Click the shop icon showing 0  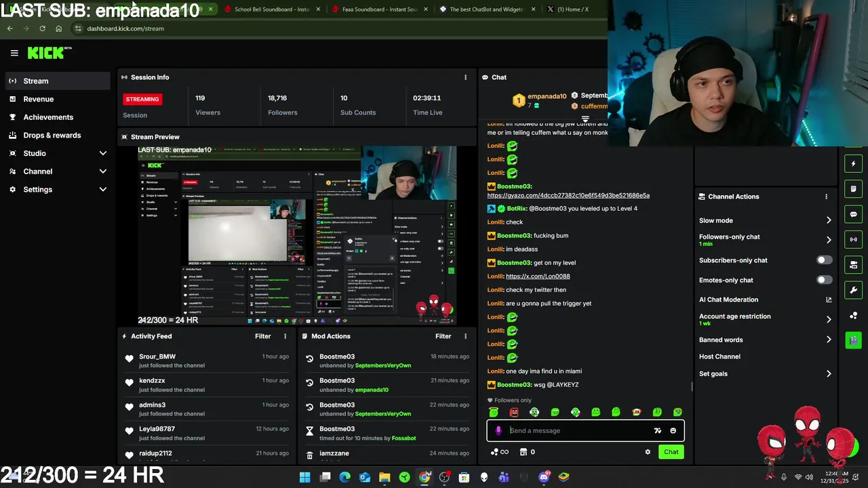[x=527, y=452]
